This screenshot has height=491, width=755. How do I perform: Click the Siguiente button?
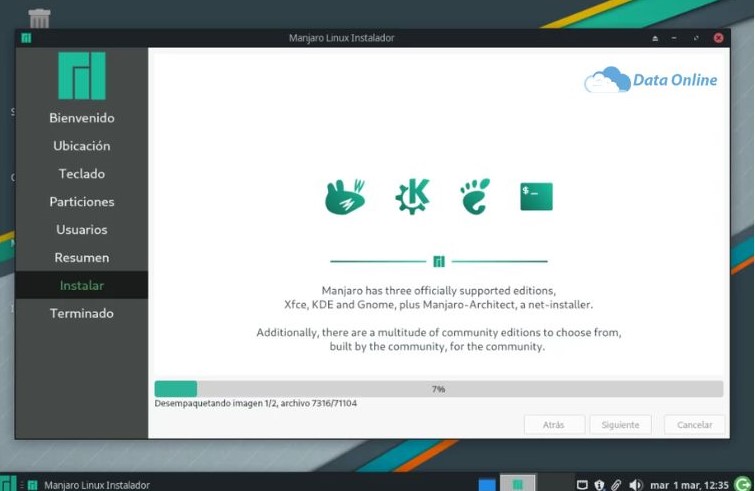pos(620,425)
